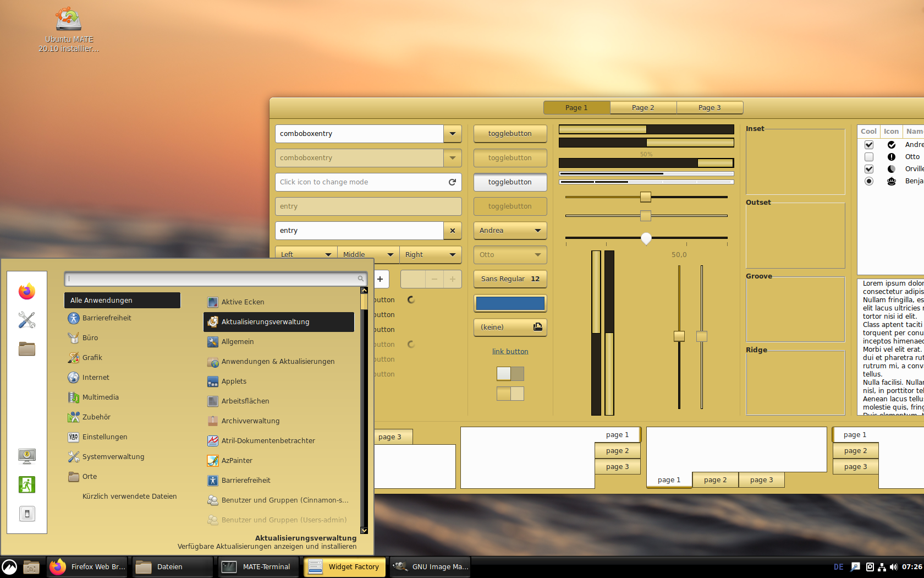
Task: Click the shutdown icon in the menu sidebar
Action: coord(27,514)
